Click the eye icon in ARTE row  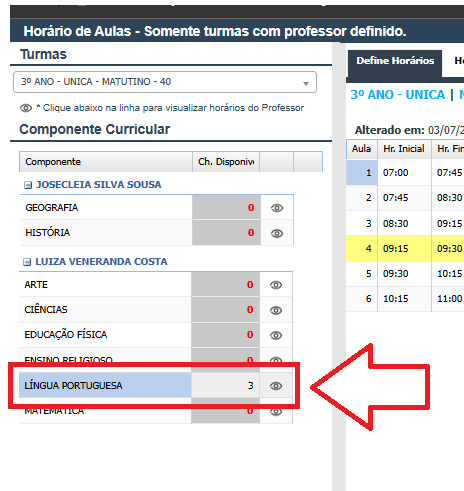click(276, 285)
